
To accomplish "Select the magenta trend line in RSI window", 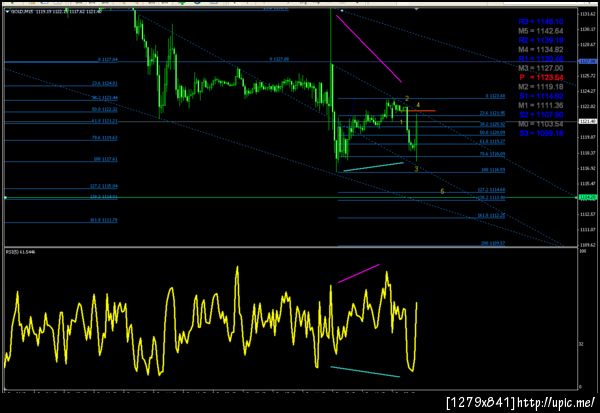I will tap(359, 273).
